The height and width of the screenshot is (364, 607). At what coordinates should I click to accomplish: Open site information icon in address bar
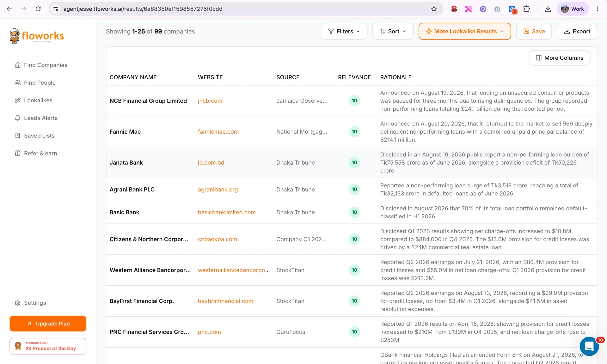point(56,9)
